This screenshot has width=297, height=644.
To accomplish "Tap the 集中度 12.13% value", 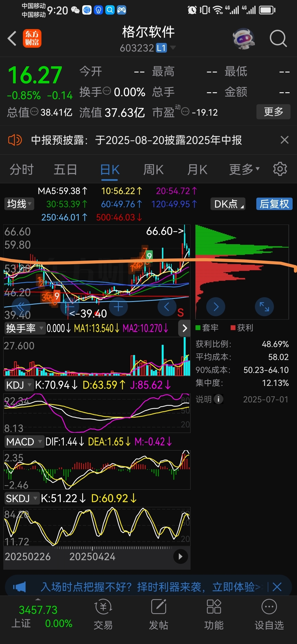I will pyautogui.click(x=275, y=383).
